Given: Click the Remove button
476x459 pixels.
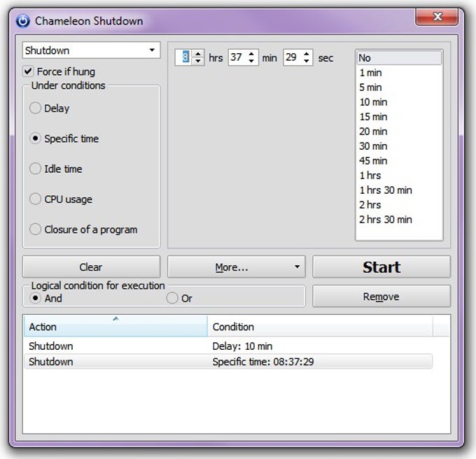Looking at the screenshot, I should tap(381, 297).
